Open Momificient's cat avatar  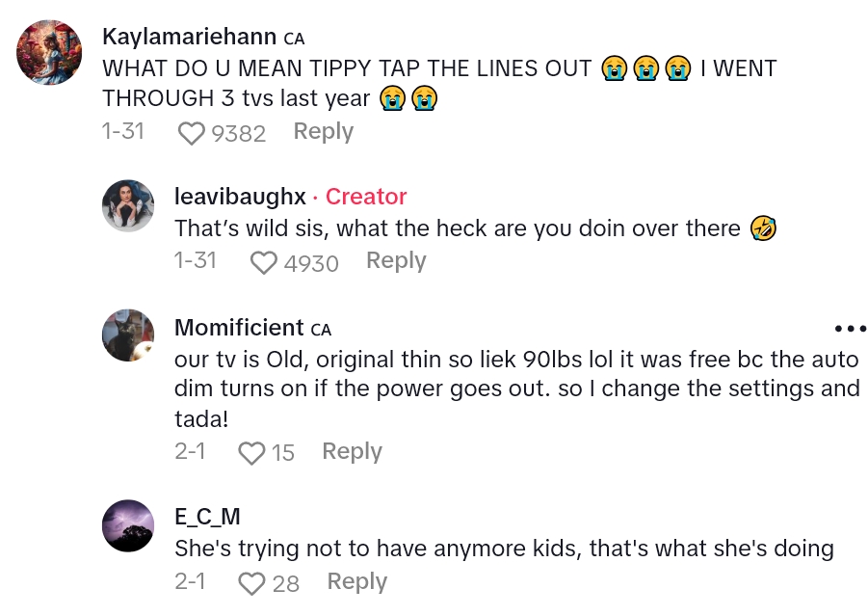click(x=128, y=335)
